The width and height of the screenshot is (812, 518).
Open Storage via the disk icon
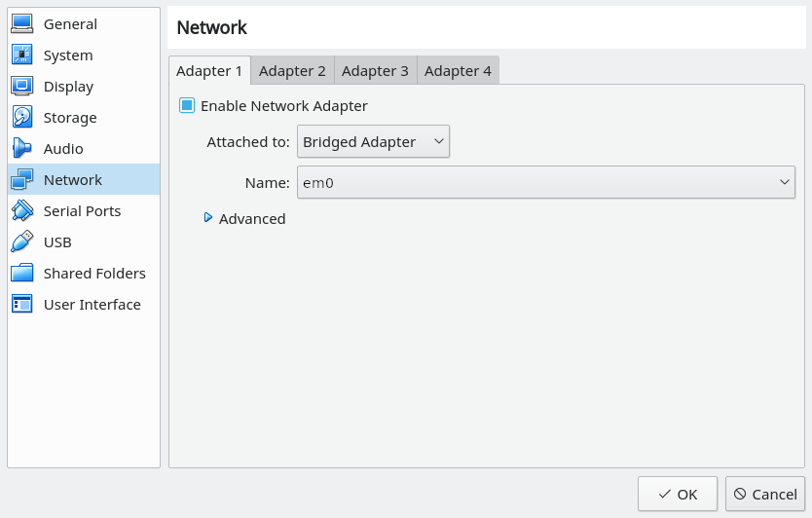[x=22, y=117]
